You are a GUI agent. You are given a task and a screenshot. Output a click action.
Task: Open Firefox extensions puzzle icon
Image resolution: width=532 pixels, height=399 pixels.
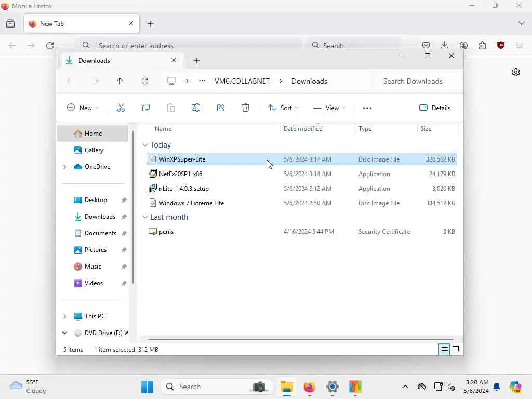coord(482,45)
